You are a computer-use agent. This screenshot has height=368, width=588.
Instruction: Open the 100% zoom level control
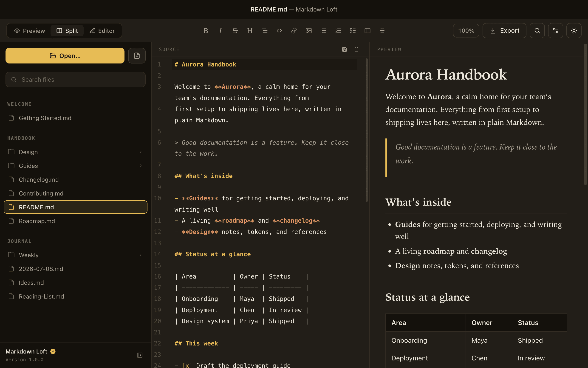pyautogui.click(x=466, y=31)
